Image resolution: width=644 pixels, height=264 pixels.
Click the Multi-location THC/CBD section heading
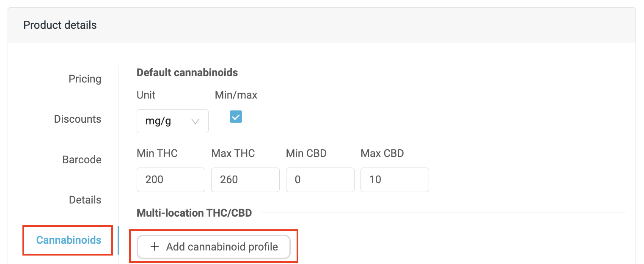(x=194, y=213)
